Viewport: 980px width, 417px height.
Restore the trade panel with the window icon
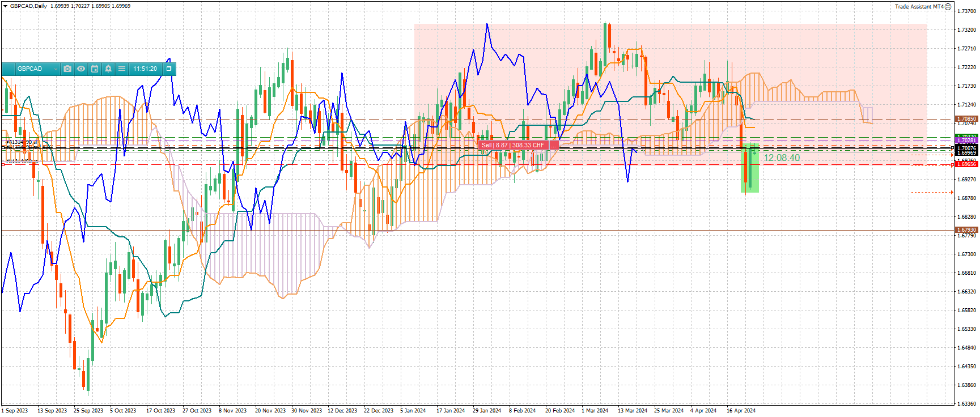(x=169, y=69)
